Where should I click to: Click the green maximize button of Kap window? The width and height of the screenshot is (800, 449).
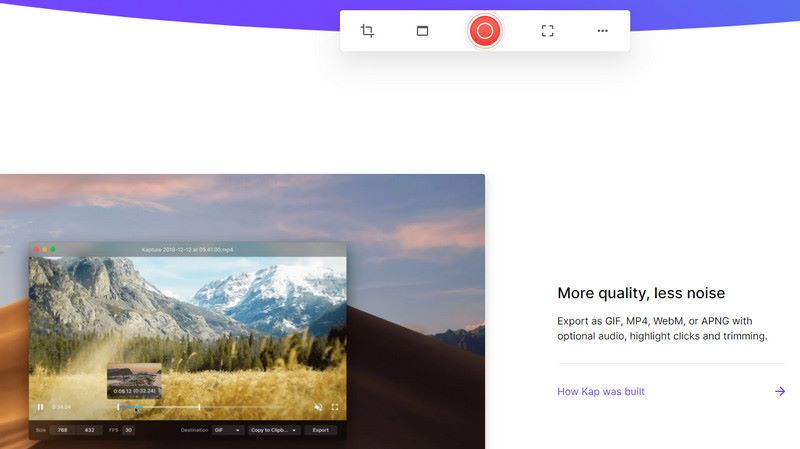53,248
